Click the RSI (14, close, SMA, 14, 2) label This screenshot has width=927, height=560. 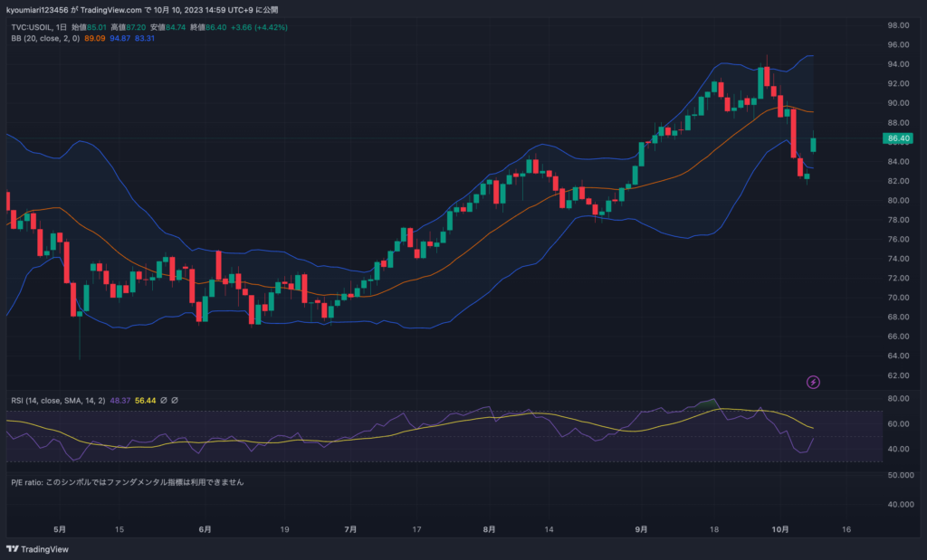[58, 401]
